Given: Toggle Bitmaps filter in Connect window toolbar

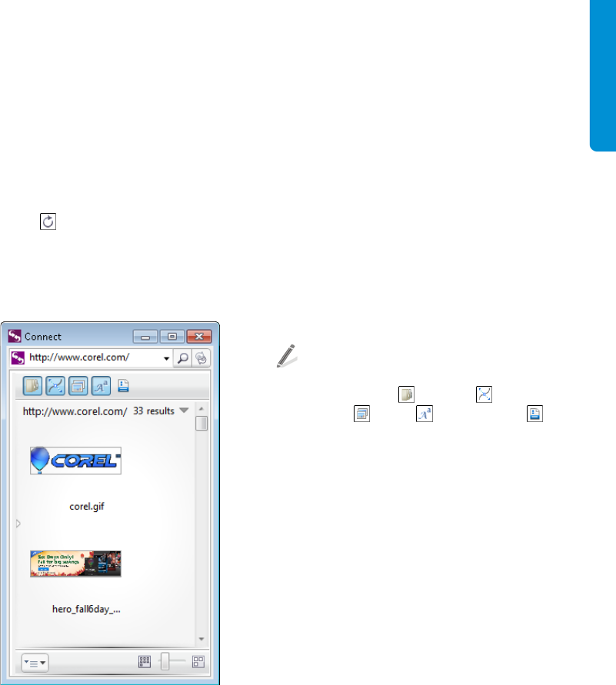Looking at the screenshot, I should point(78,386).
